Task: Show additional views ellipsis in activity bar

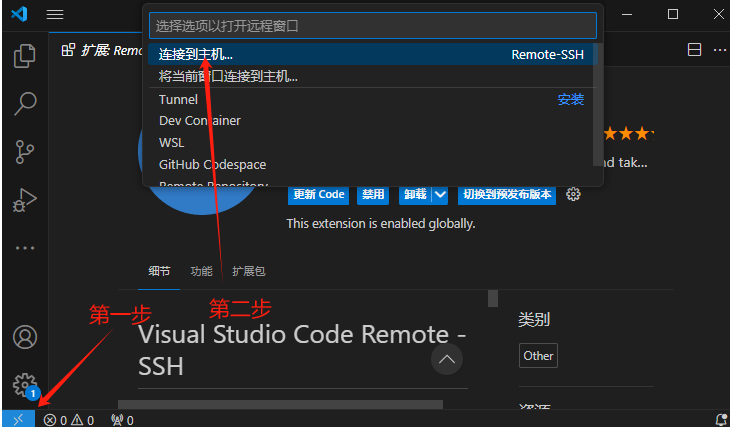Action: (25, 248)
